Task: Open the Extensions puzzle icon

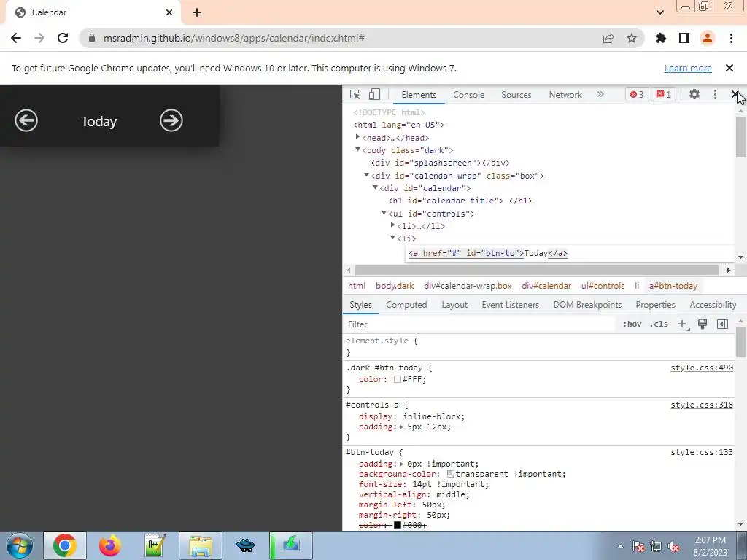Action: click(x=661, y=38)
